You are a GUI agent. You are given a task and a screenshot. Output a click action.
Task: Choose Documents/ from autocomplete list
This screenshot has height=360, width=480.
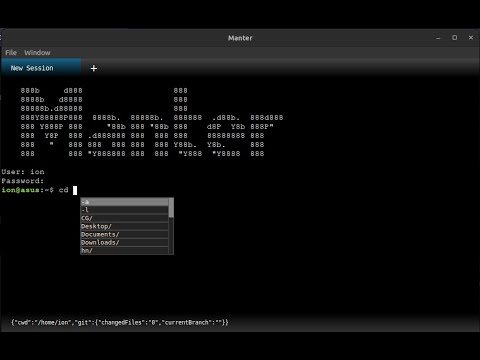[124, 235]
